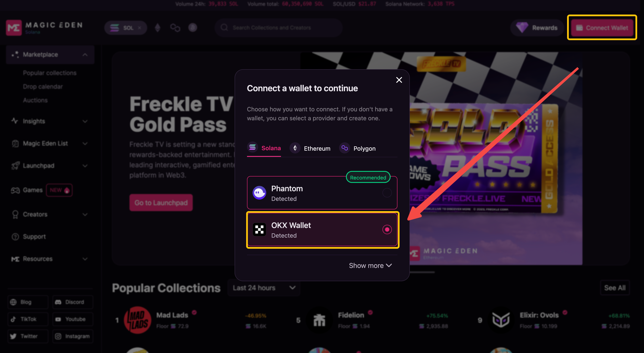644x353 pixels.
Task: Toggle the Solana tab in wallet dialog
Action: (265, 148)
